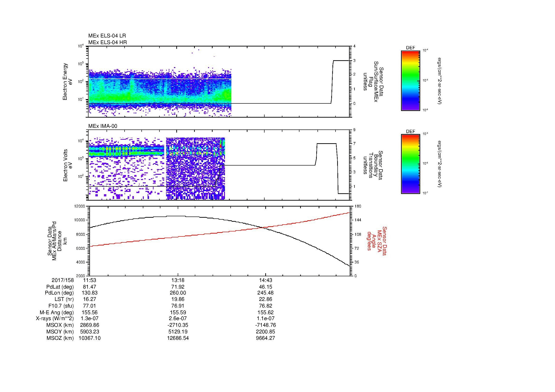Click the MSOX value '-2710.35'
Screen dimensions: 555x392
[x=178, y=325]
